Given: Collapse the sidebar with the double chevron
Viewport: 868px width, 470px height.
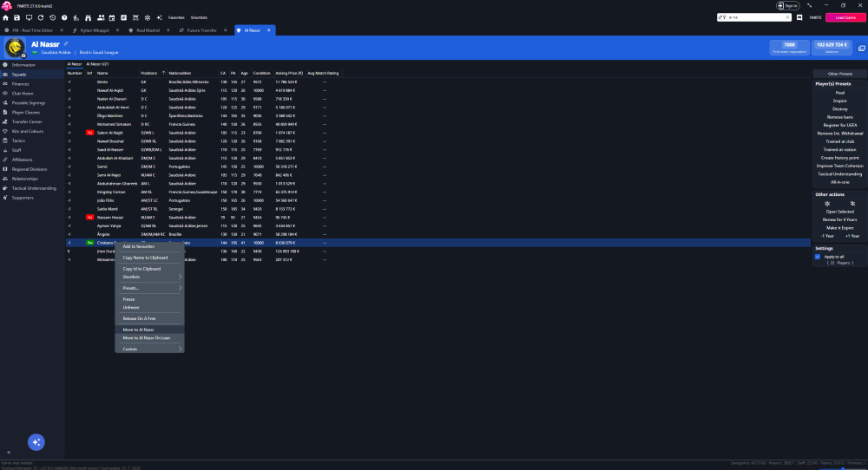Looking at the screenshot, I should [x=9, y=453].
